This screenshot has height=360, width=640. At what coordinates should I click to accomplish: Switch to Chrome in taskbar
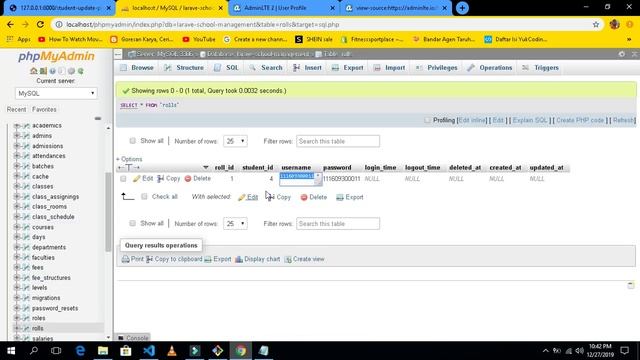(241, 351)
